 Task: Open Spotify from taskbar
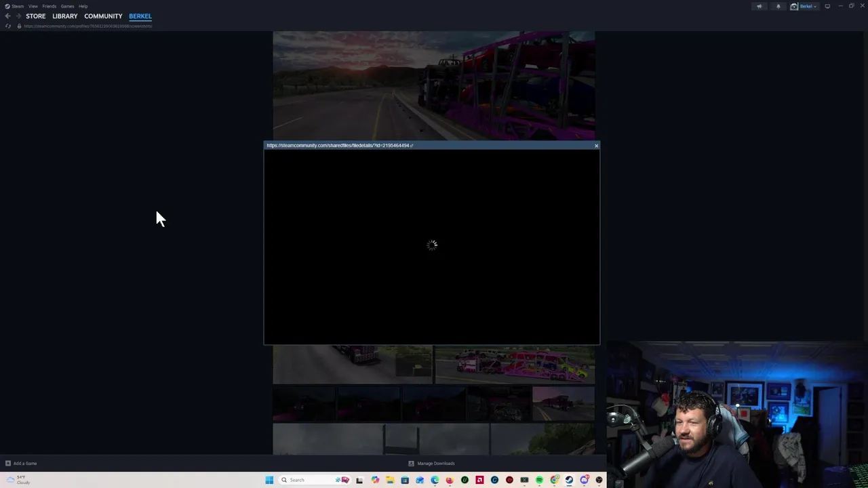pos(539,480)
